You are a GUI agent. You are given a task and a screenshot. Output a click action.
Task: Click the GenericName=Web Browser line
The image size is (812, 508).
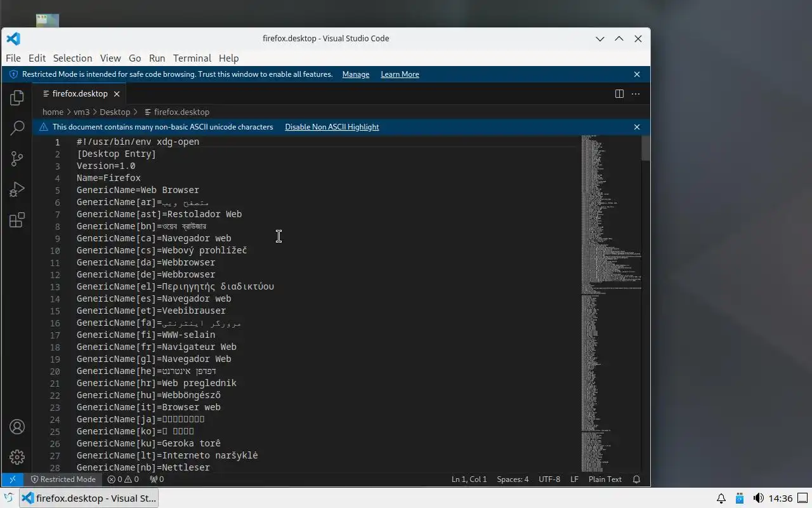[x=138, y=190]
